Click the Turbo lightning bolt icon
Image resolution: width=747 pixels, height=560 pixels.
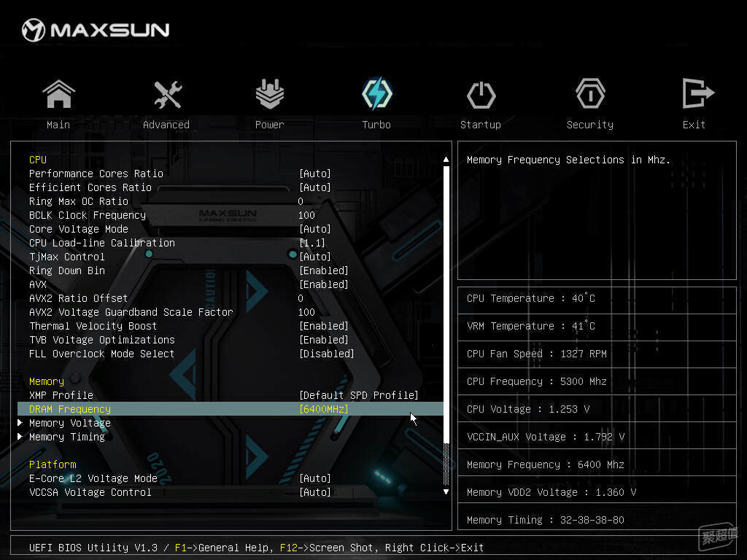(377, 93)
